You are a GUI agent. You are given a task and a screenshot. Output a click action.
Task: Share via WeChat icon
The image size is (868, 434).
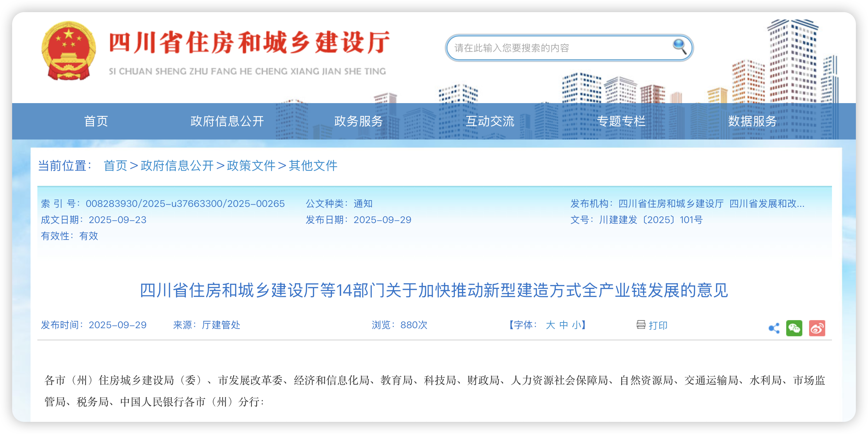click(794, 328)
